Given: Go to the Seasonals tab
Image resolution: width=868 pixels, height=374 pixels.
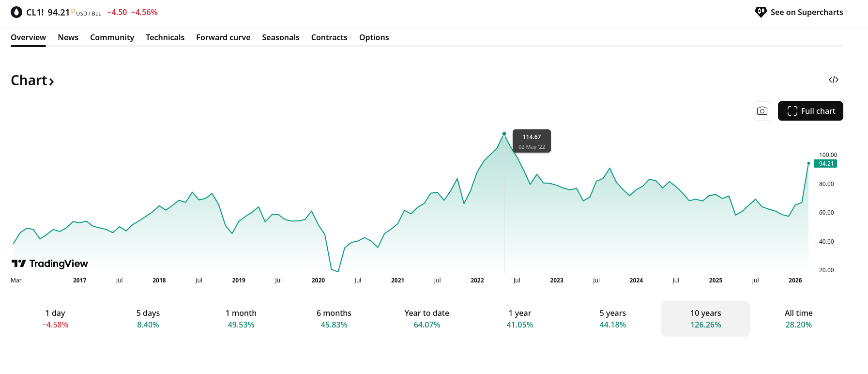Looking at the screenshot, I should click(x=281, y=37).
